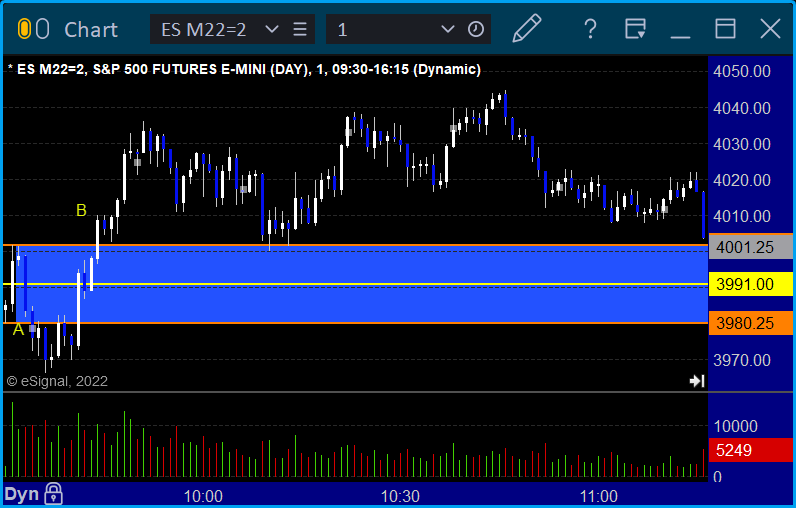Click the yellow link-window icon beside Chart
Screen dimensions: 796x508
(24, 29)
